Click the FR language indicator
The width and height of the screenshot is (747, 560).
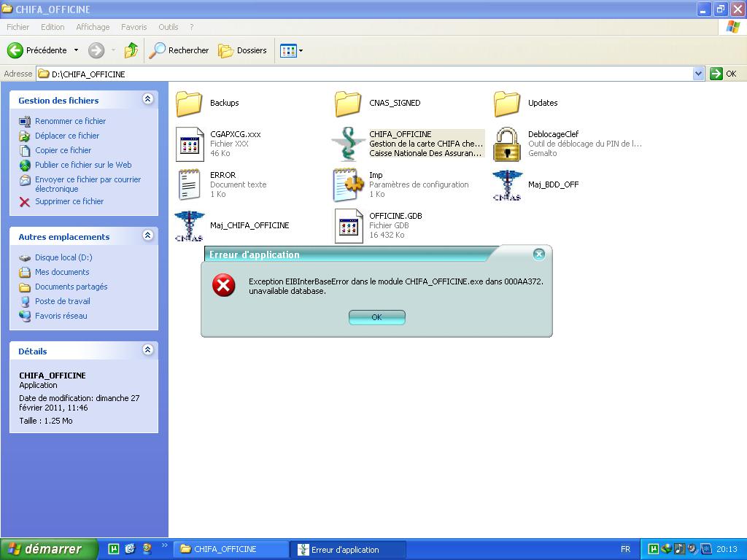(625, 550)
